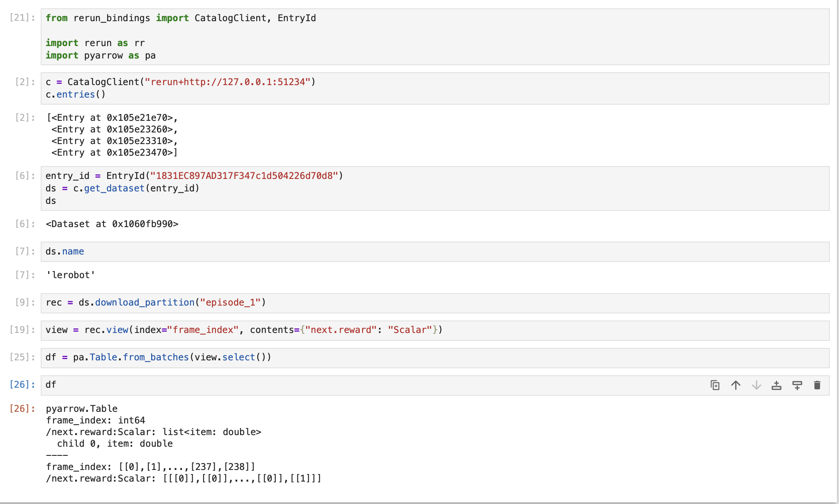Click the "rerun+http://127.0.0.1:51234" string

[228, 82]
